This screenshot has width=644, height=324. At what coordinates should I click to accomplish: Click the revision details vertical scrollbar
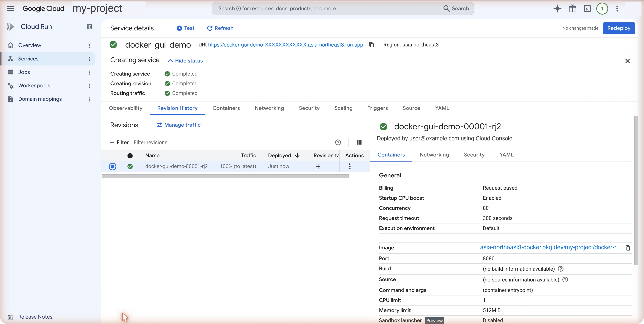pyautogui.click(x=636, y=190)
